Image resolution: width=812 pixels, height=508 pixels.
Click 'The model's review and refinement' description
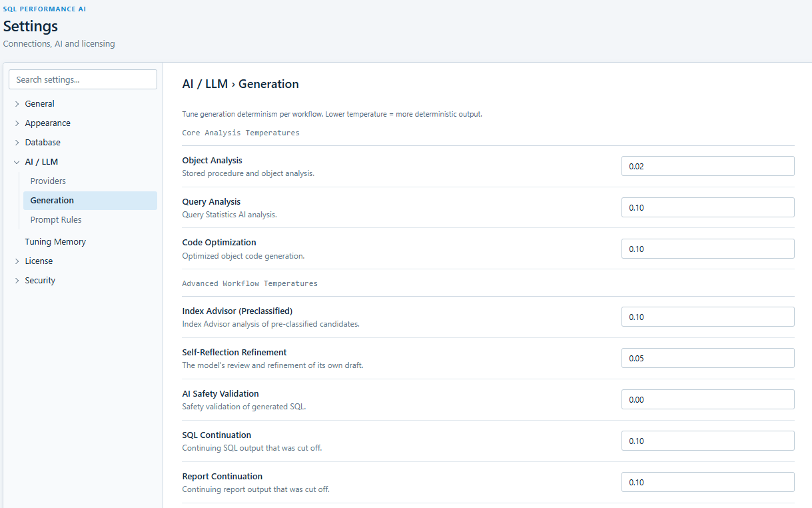[272, 365]
